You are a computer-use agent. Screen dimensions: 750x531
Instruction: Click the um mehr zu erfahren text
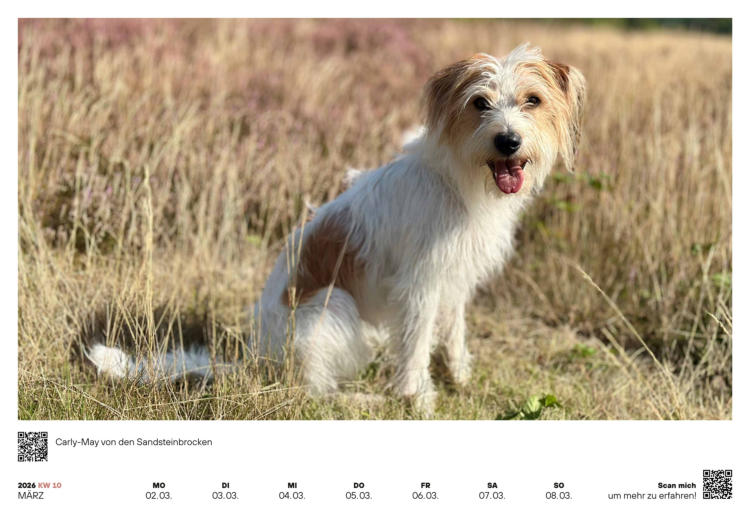pyautogui.click(x=652, y=496)
